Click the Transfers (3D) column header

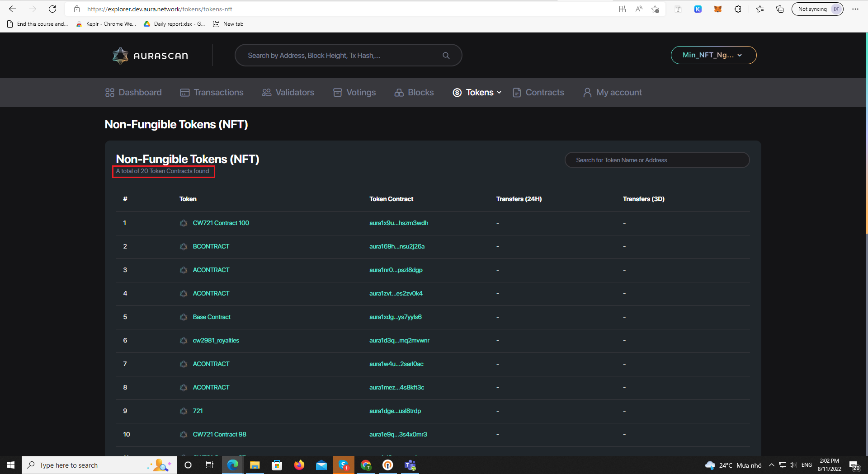pyautogui.click(x=644, y=199)
